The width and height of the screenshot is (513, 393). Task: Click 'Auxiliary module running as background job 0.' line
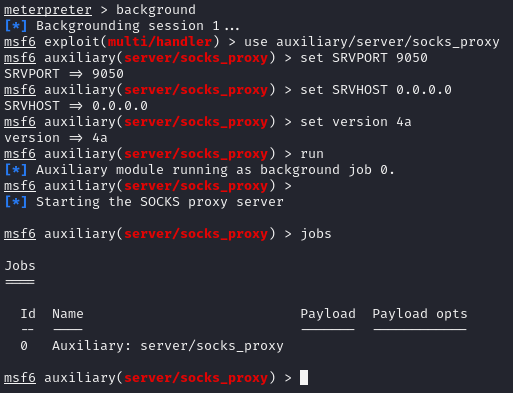[x=199, y=170]
